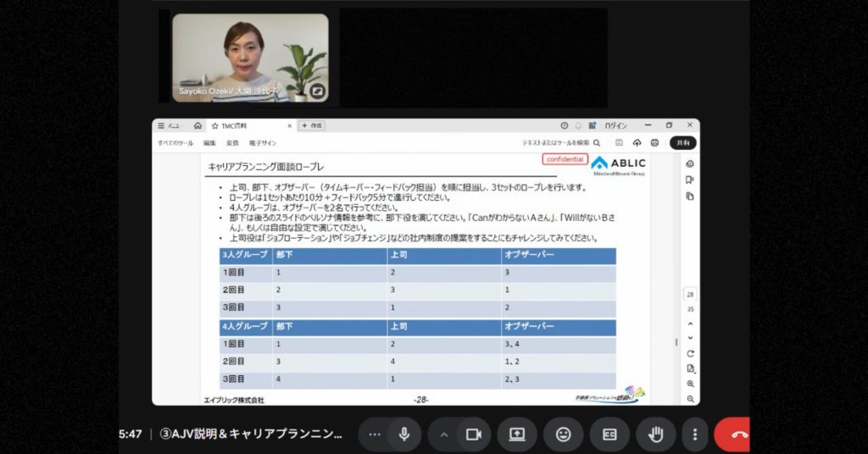
Task: Click the Acrobat home icon
Action: (x=198, y=125)
